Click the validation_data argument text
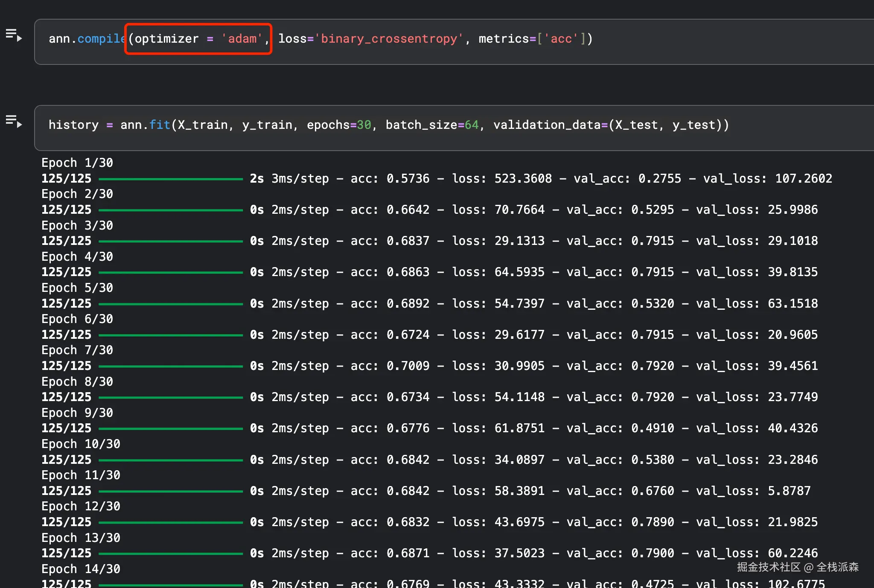 tap(547, 125)
